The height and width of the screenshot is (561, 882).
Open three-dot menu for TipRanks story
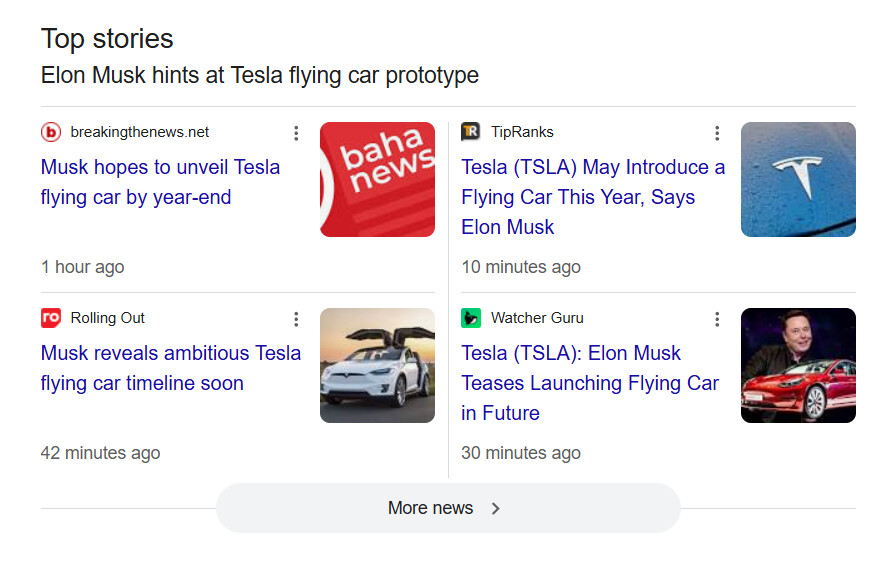click(x=717, y=133)
